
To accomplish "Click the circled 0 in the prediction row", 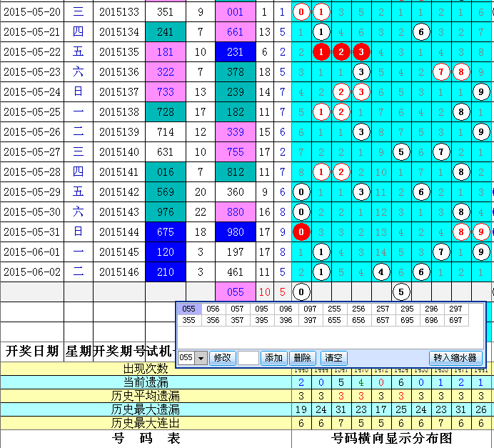I will (x=302, y=292).
